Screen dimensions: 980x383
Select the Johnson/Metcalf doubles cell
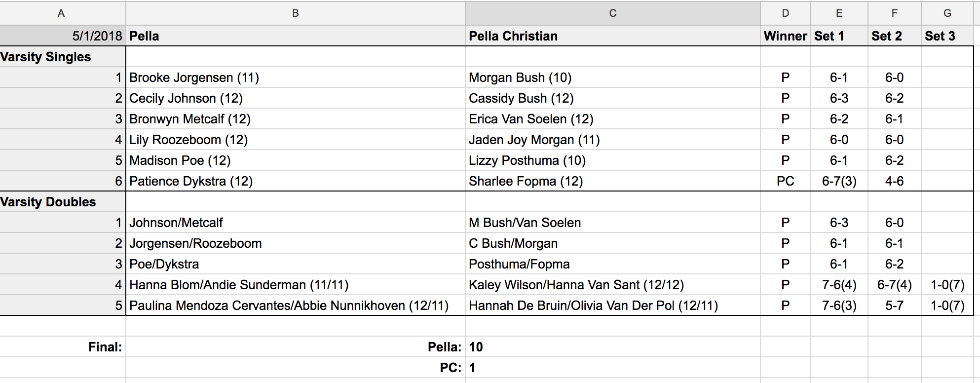pyautogui.click(x=176, y=223)
